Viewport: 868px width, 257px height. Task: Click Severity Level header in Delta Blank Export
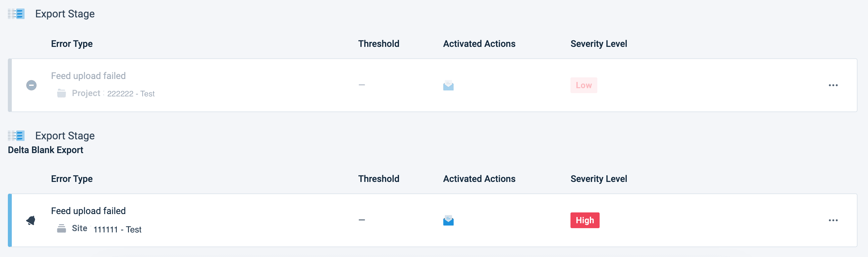pyautogui.click(x=598, y=179)
